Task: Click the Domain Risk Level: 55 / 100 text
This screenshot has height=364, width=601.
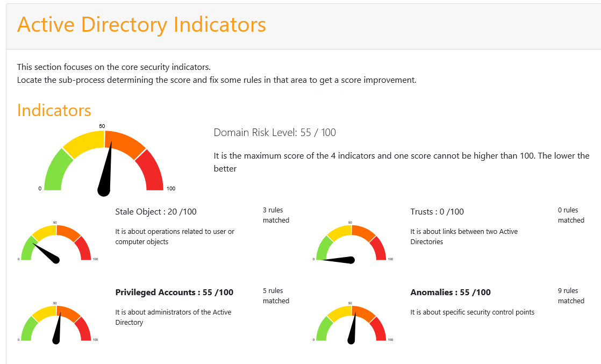Action: tap(275, 133)
